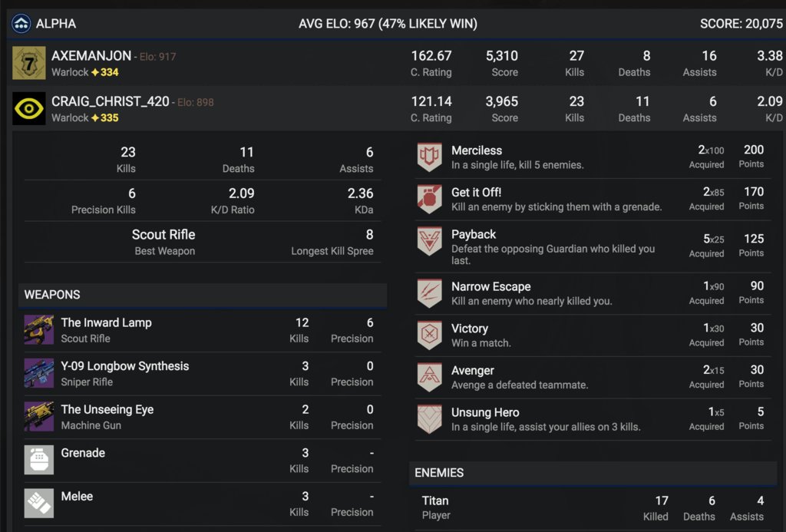This screenshot has height=532, width=786.
Task: Select the Victory medal icon
Action: 430,335
